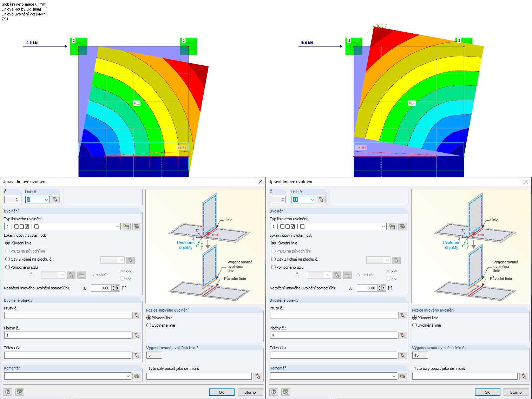This screenshot has width=532, height=399.
Task: Open 'Linie č.' dropdown showing 3
Action: pos(46,199)
